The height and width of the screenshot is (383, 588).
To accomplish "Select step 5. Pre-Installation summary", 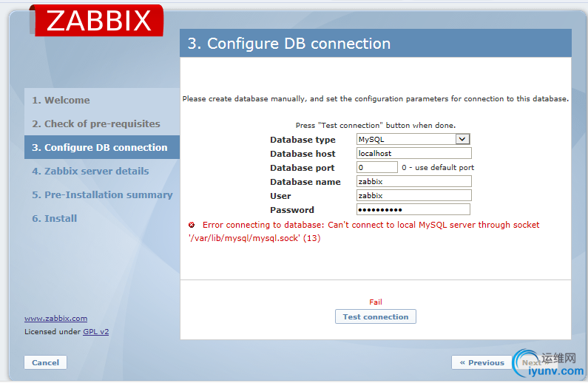I will point(102,194).
